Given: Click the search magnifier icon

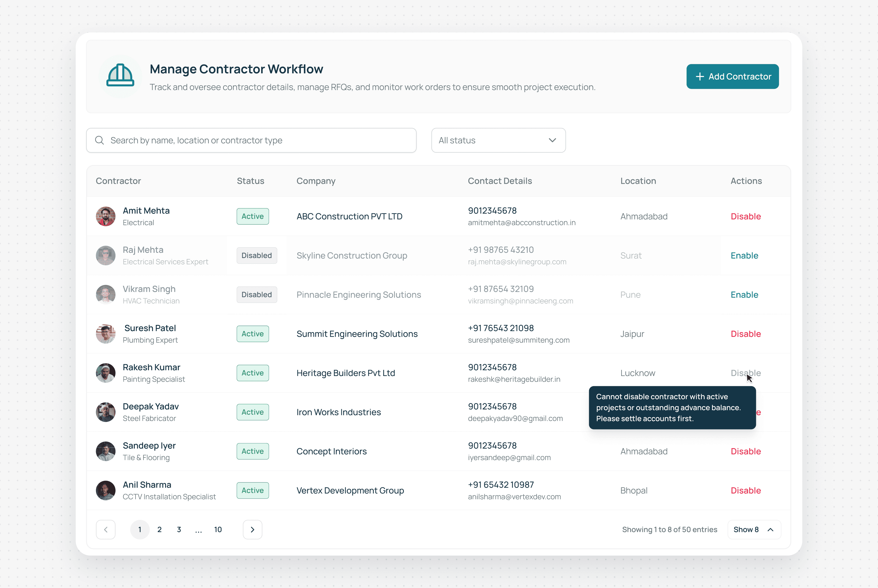Looking at the screenshot, I should point(99,140).
